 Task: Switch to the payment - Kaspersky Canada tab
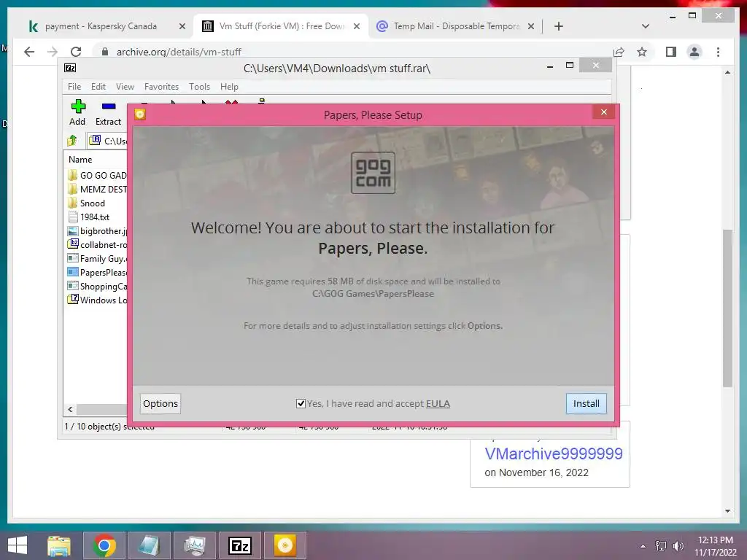pyautogui.click(x=101, y=26)
